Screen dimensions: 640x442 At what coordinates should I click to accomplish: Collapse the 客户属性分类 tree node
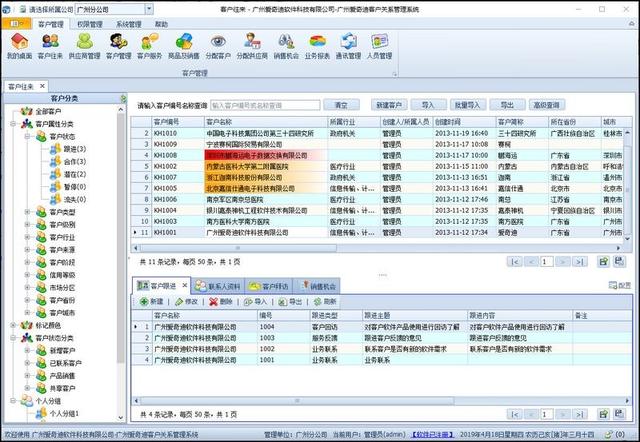tap(13, 124)
